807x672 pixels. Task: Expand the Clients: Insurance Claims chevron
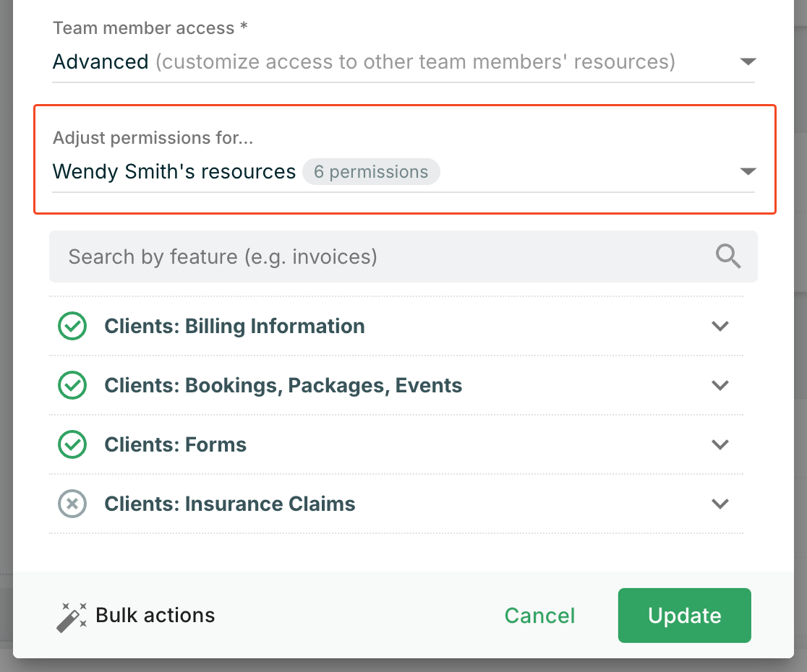click(x=720, y=504)
